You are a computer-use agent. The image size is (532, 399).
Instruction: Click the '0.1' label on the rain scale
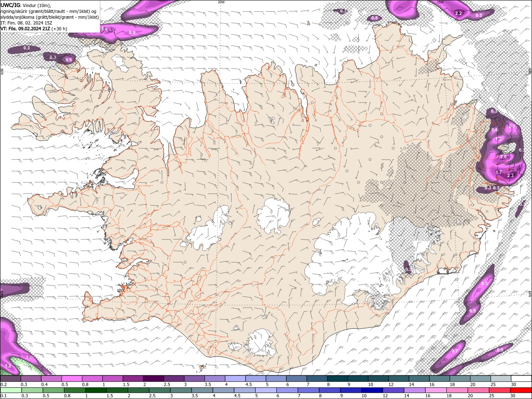click(3, 396)
